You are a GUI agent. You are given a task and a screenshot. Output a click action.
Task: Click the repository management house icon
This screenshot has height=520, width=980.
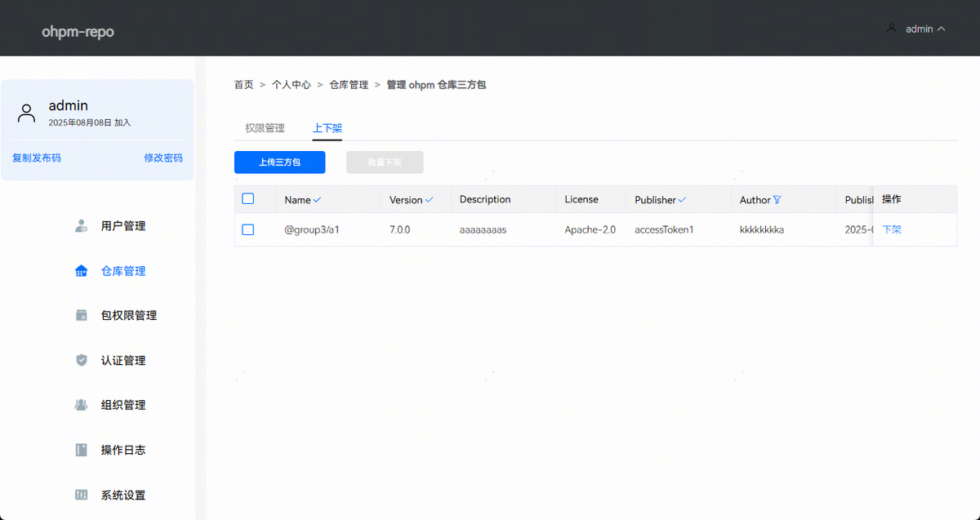pos(81,271)
